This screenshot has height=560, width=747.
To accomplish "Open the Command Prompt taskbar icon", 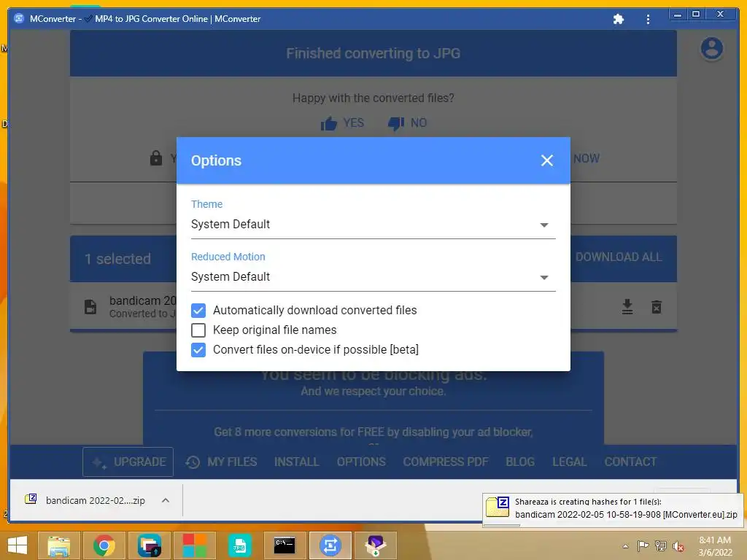I will (x=285, y=545).
